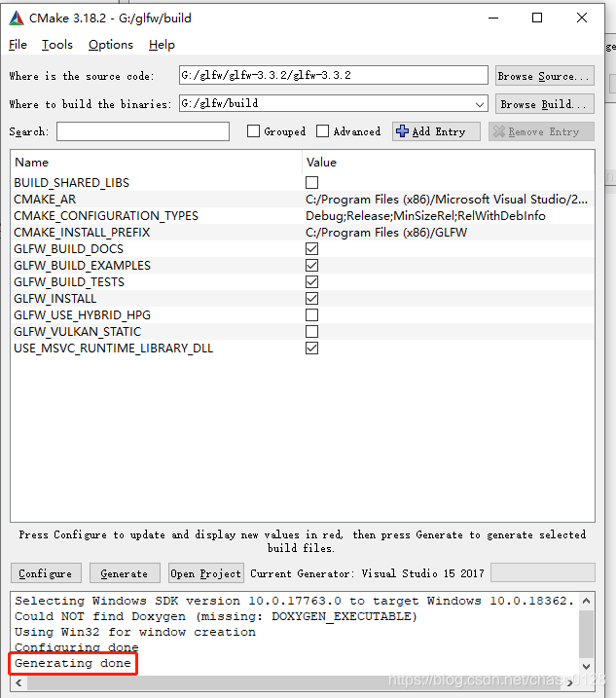Select the GLFW_USE_HYBRID_HPG entry name

[83, 314]
